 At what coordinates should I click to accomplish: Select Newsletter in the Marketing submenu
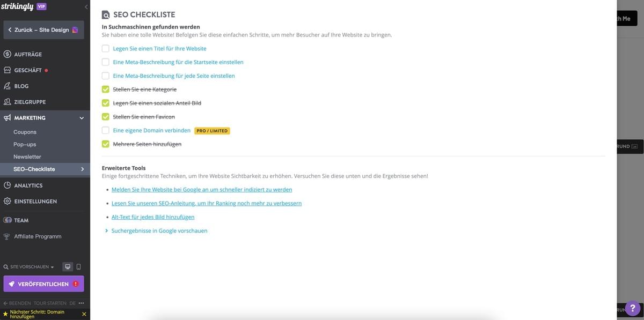click(27, 157)
